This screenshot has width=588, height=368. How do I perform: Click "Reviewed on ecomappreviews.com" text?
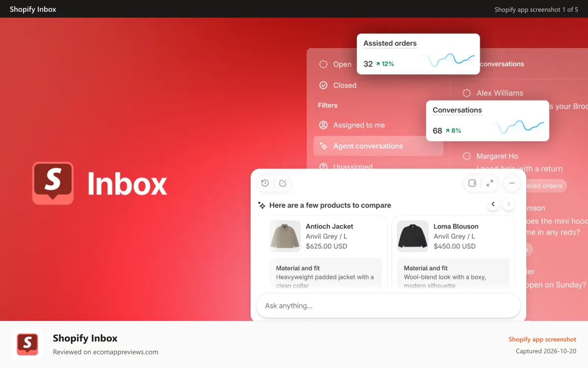click(x=105, y=352)
